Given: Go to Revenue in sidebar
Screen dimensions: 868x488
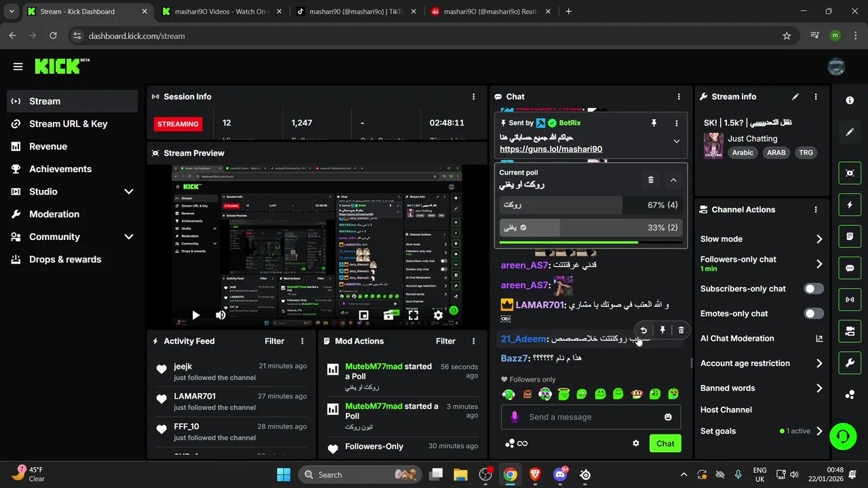Looking at the screenshot, I should [72, 146].
